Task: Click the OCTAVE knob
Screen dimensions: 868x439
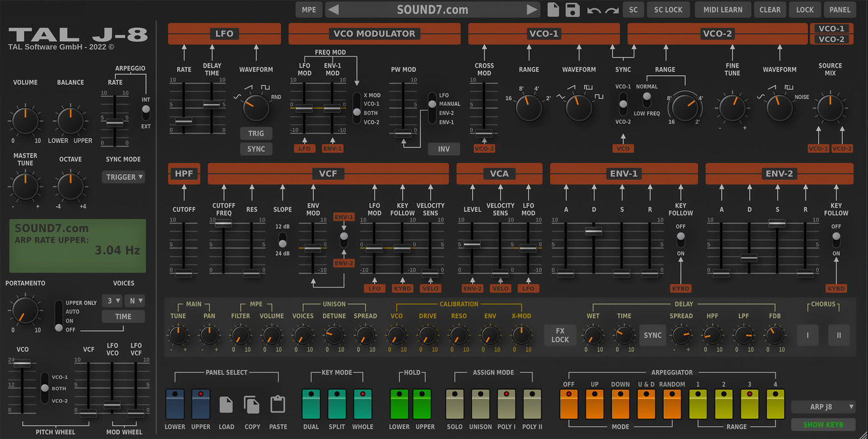Action: pyautogui.click(x=70, y=186)
